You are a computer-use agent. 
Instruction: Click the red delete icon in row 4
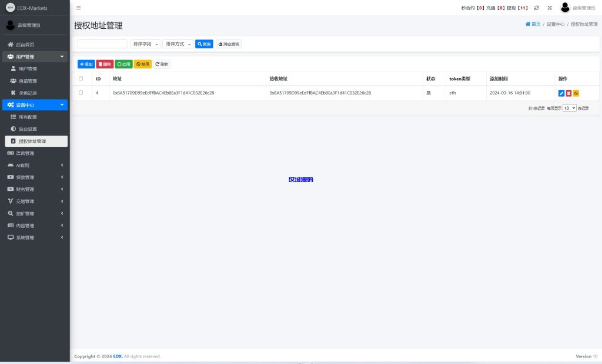click(568, 93)
